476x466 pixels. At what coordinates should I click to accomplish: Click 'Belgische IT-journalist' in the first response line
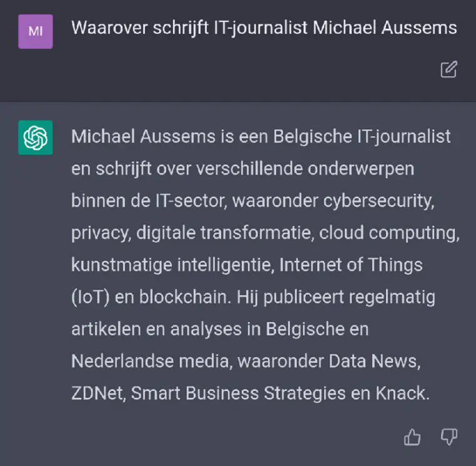click(362, 137)
